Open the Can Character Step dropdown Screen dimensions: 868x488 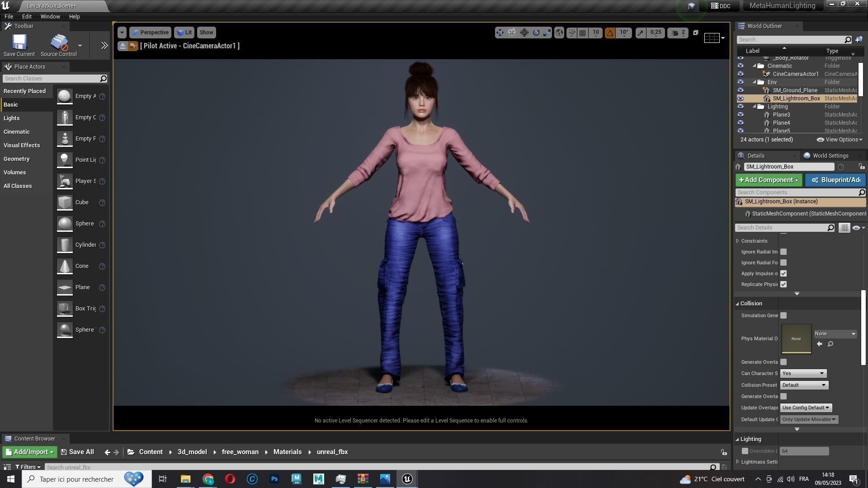803,373
